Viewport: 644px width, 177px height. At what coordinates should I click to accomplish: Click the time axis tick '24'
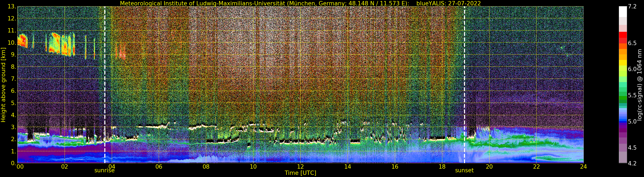pyautogui.click(x=583, y=166)
